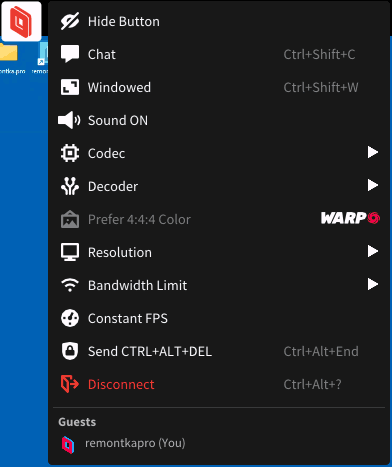Click the Wi-Fi Bandwidth Limit icon
This screenshot has width=392, height=467.
point(70,285)
